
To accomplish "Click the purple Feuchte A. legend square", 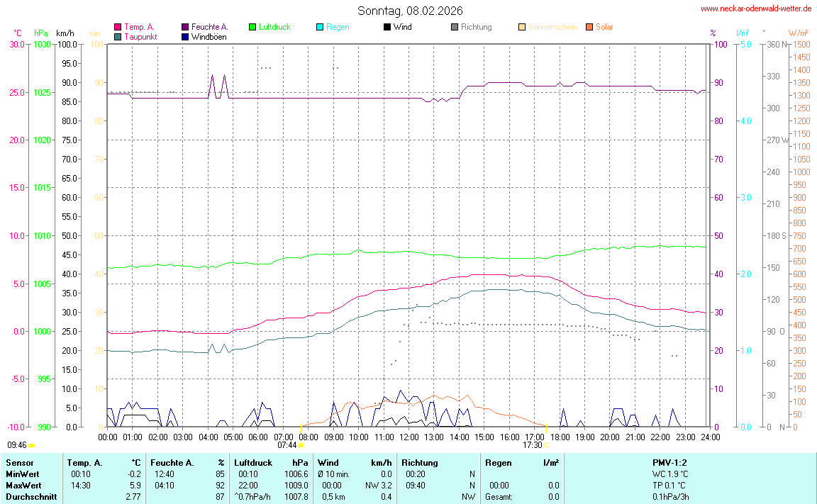I will pyautogui.click(x=185, y=27).
